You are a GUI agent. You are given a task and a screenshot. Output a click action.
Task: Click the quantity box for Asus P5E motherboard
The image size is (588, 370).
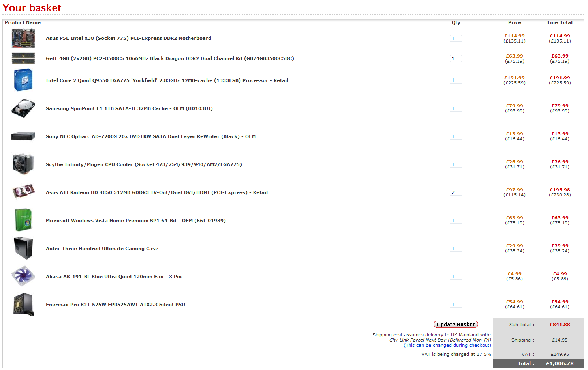click(456, 39)
